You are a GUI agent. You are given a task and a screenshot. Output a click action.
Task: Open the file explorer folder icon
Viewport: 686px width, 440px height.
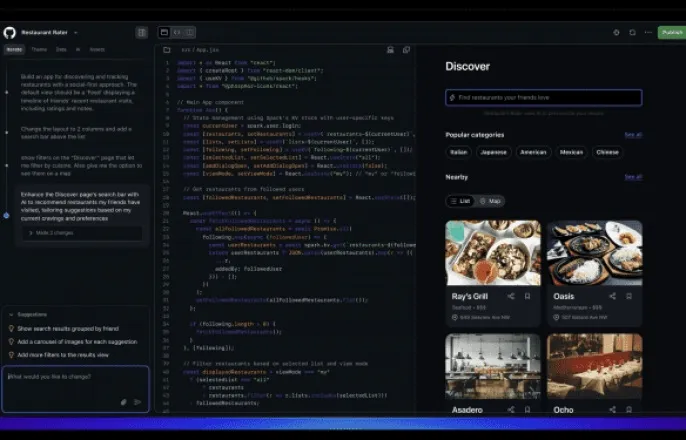tap(167, 50)
